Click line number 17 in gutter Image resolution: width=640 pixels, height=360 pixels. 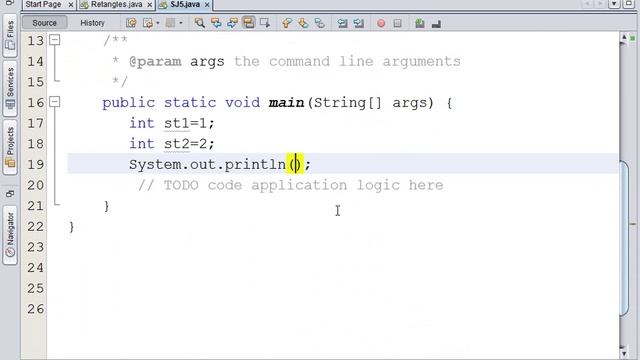click(x=36, y=123)
